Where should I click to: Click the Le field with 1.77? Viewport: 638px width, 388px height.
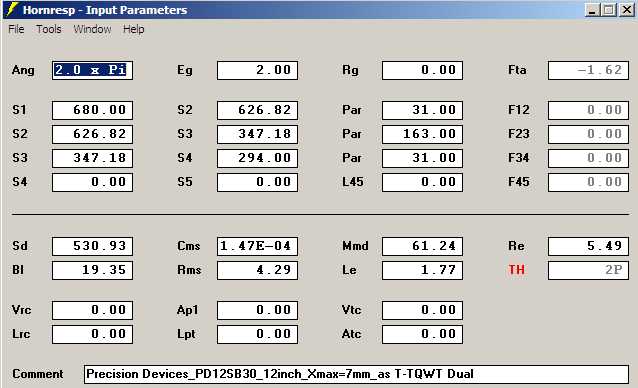[422, 270]
